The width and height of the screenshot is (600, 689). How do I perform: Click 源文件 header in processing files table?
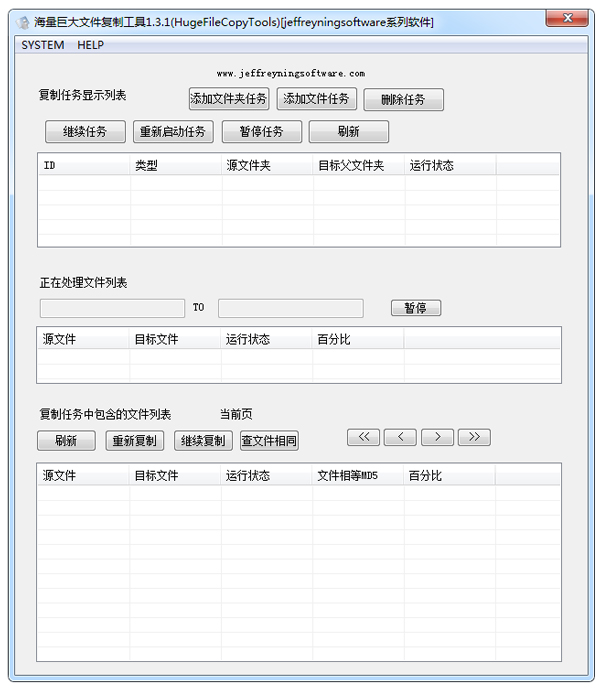click(x=83, y=339)
